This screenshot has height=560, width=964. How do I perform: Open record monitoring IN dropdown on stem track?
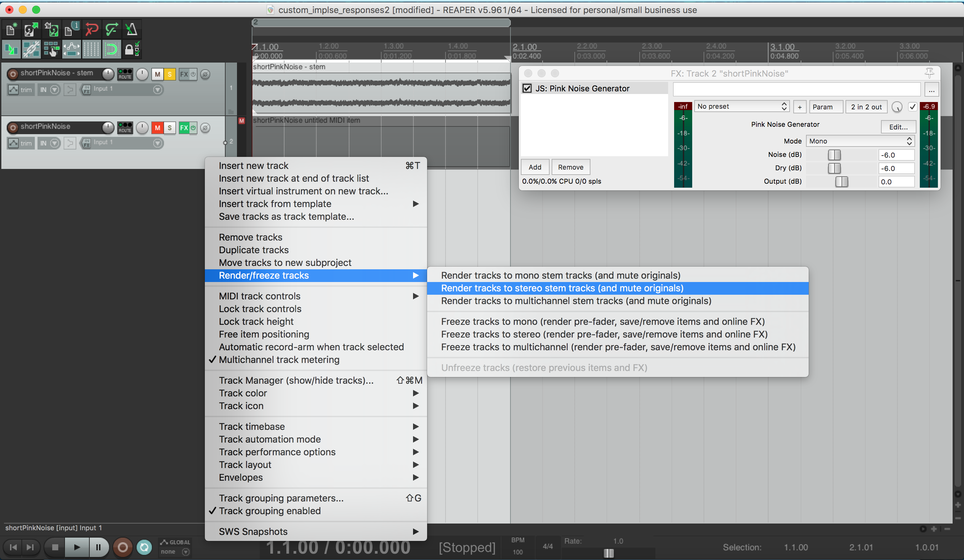click(x=55, y=90)
